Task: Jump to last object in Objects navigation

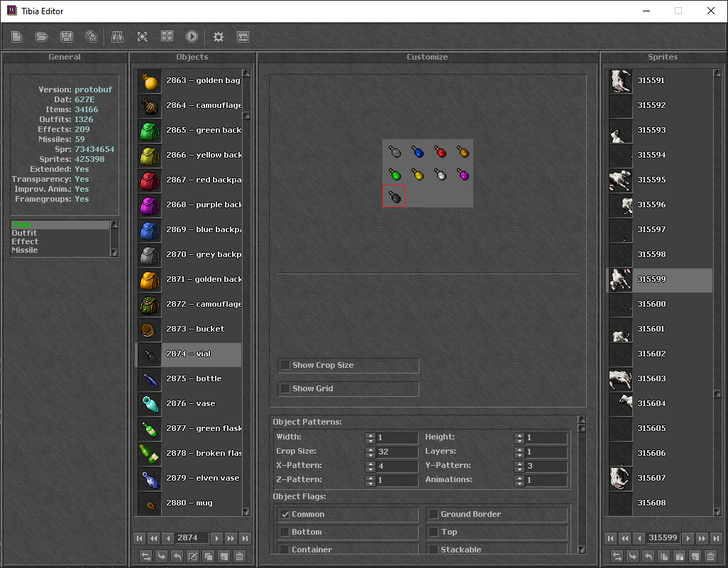Action: 245,538
